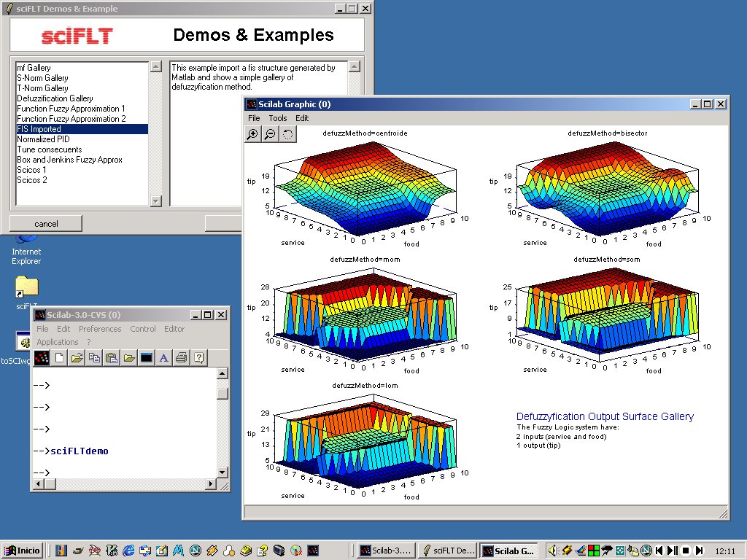The width and height of the screenshot is (747, 560).
Task: Select 'Function Fuzzy Approximation 2' entry
Action: pos(82,119)
